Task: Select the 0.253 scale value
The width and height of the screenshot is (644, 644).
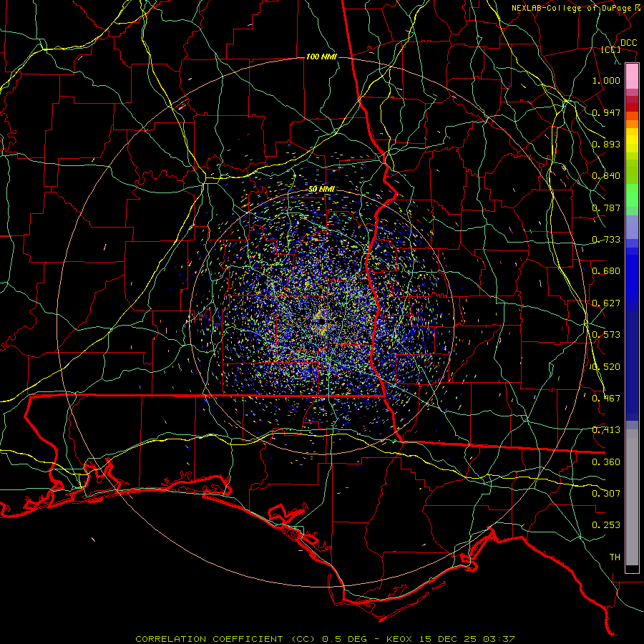Action: pos(606,525)
